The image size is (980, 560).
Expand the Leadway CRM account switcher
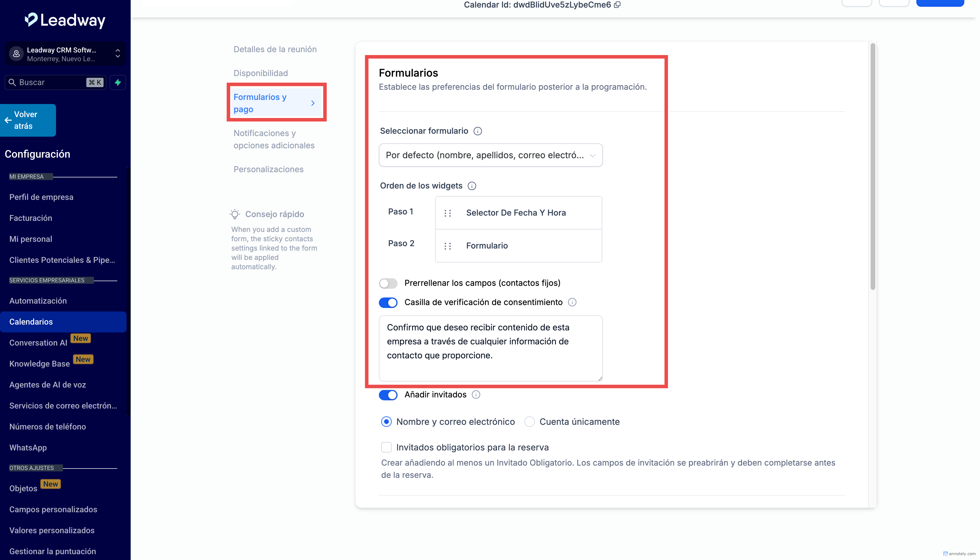pos(118,53)
